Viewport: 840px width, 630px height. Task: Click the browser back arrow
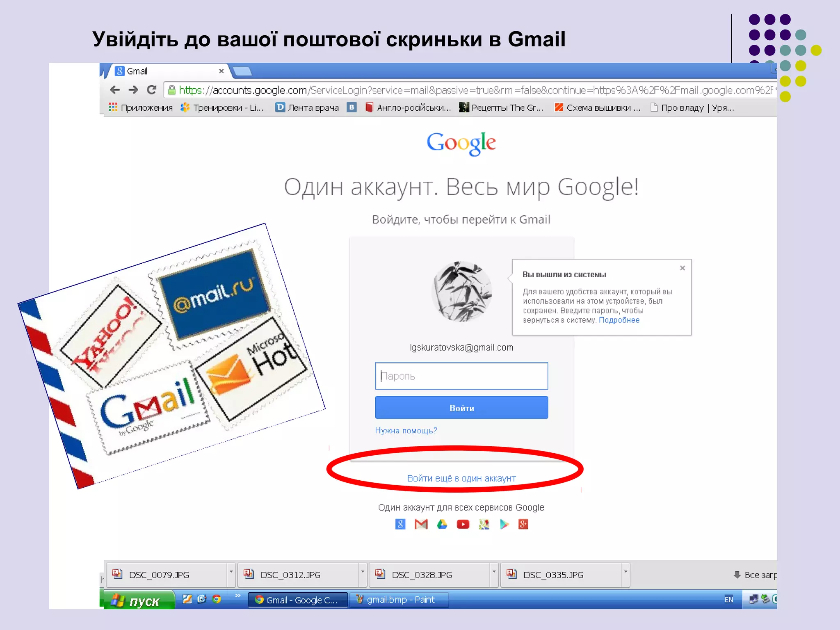[115, 90]
